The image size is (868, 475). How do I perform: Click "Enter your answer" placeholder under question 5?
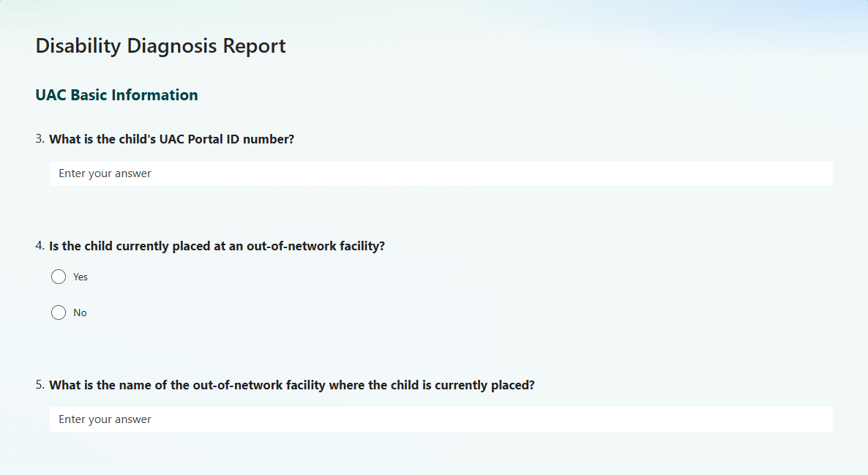(105, 419)
